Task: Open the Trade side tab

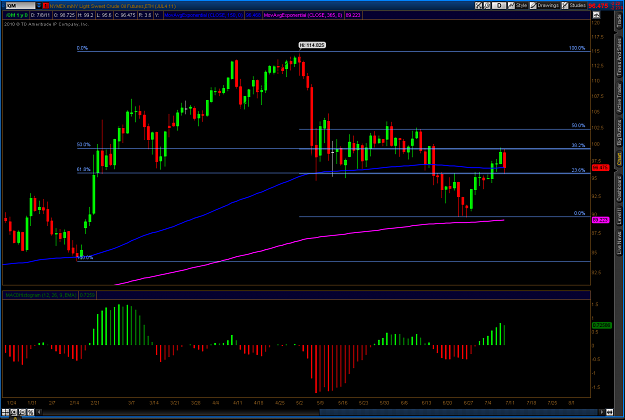Action: 619,20
